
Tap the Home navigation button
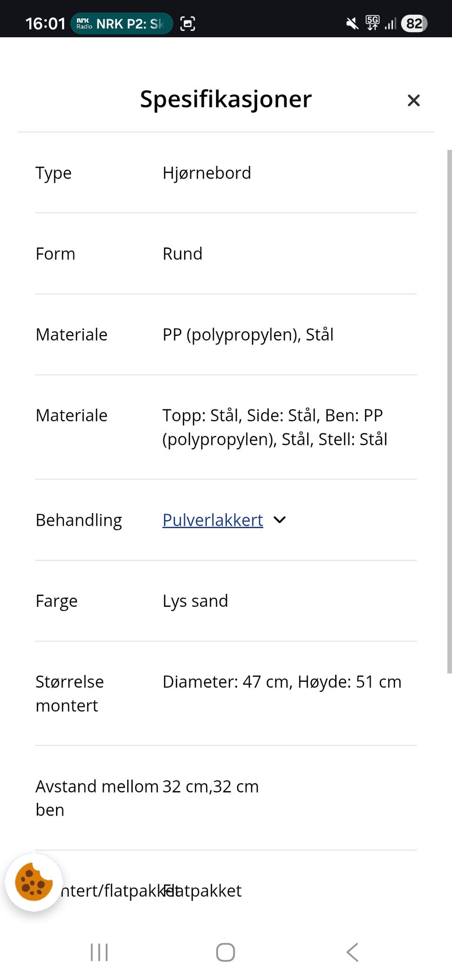tap(226, 952)
